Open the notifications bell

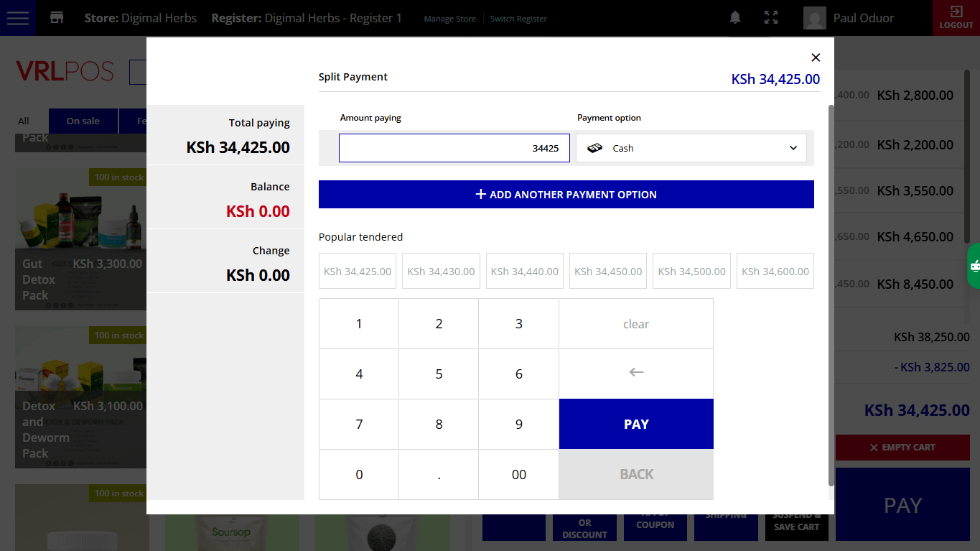735,18
